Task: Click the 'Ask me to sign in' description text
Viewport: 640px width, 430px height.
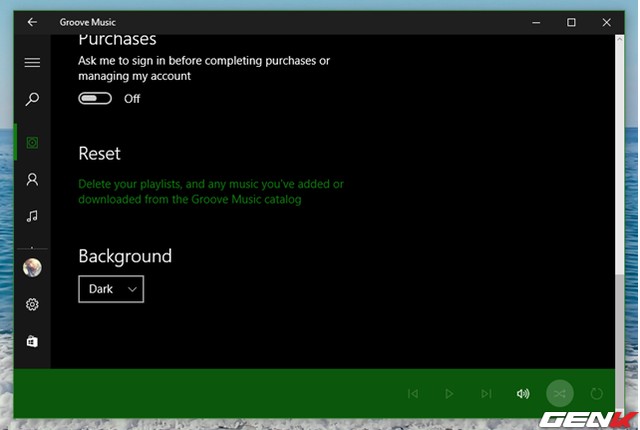Action: click(x=204, y=68)
